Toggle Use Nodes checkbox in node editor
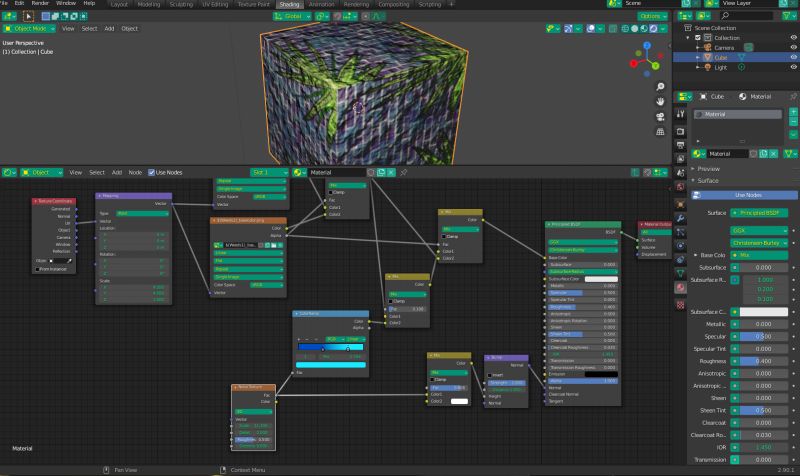Image resolution: width=800 pixels, height=476 pixels. 152,172
